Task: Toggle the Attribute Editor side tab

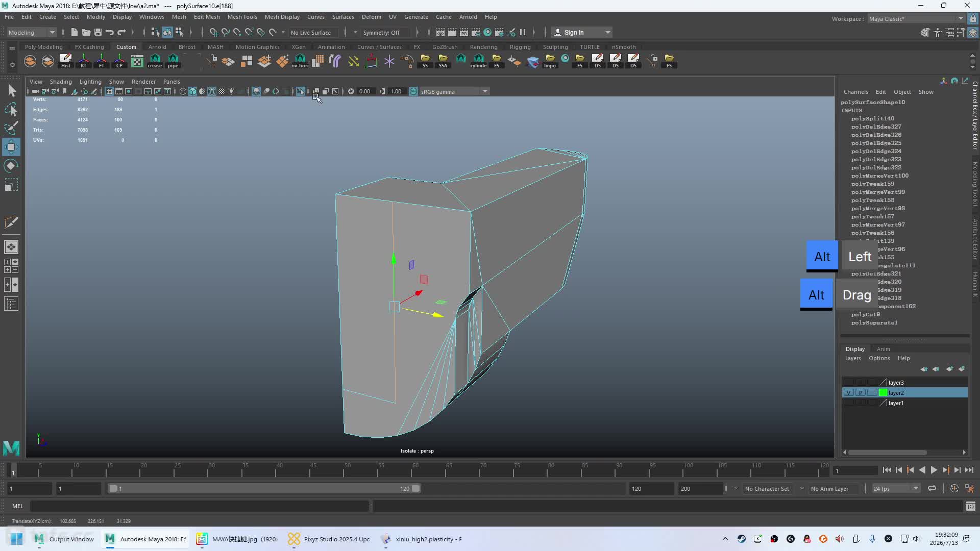Action: (x=975, y=239)
